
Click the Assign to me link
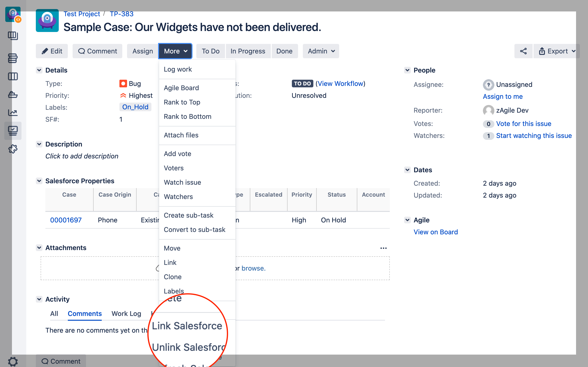coord(502,96)
